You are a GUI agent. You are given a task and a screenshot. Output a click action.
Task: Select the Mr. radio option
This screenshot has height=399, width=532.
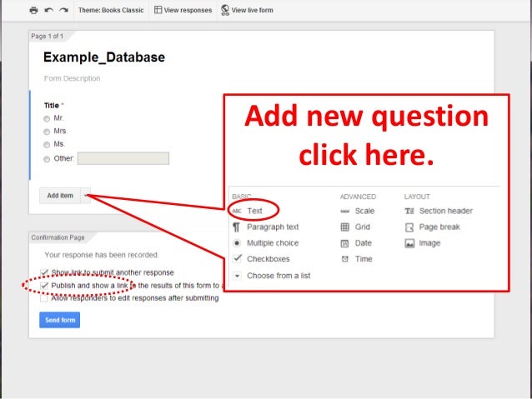pyautogui.click(x=47, y=118)
